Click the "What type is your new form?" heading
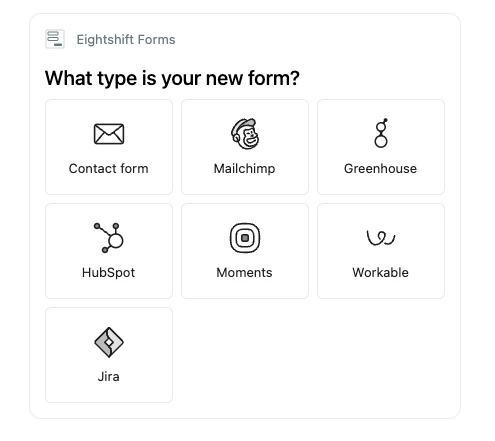Image resolution: width=495 pixels, height=441 pixels. (172, 78)
